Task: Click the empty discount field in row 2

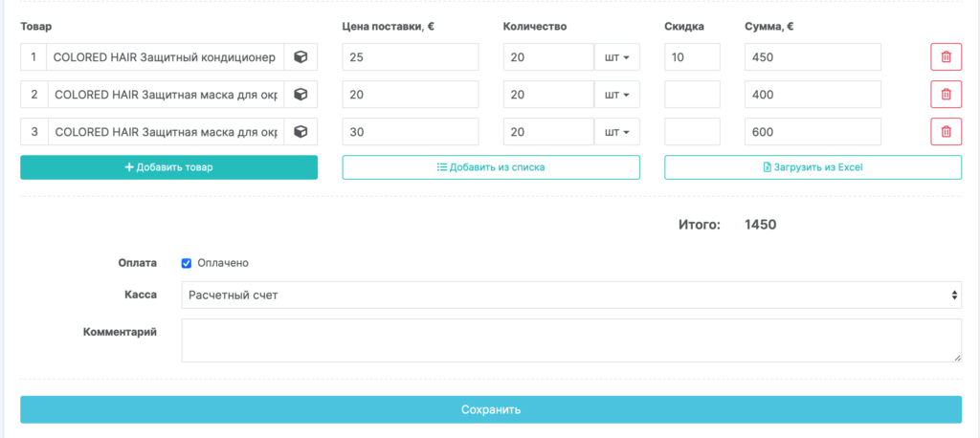Action: [692, 95]
